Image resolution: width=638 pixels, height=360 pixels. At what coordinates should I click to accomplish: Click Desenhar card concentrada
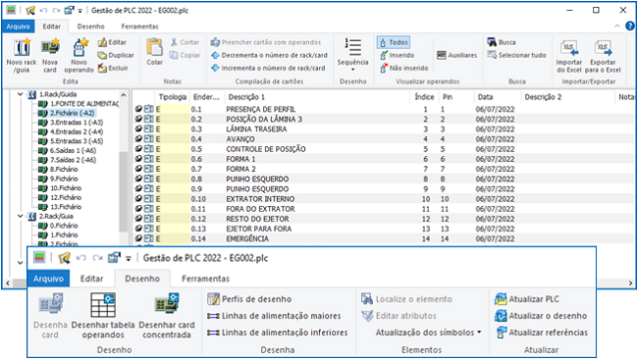(x=167, y=316)
